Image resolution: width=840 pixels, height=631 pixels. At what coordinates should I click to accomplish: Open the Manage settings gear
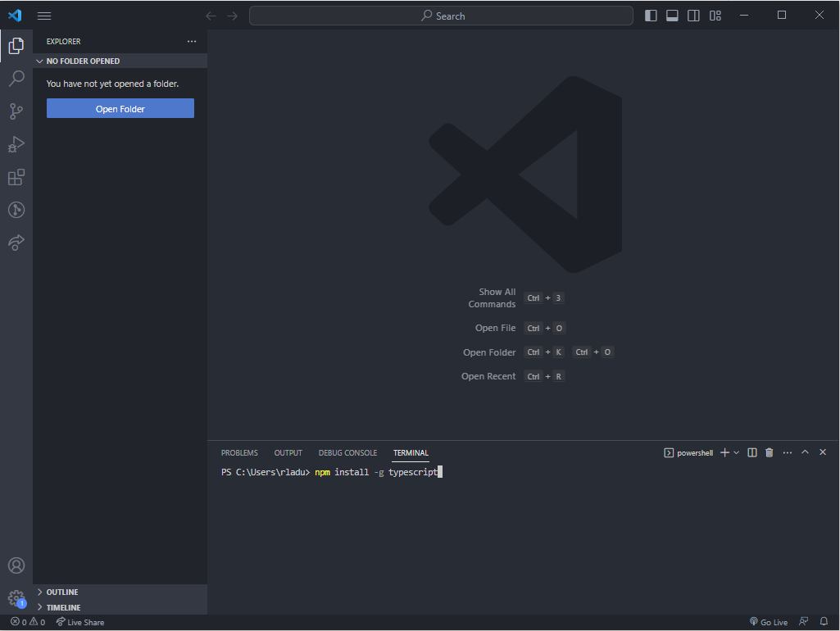point(16,598)
